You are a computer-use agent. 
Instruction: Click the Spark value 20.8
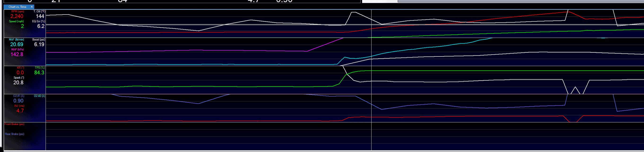click(x=18, y=83)
